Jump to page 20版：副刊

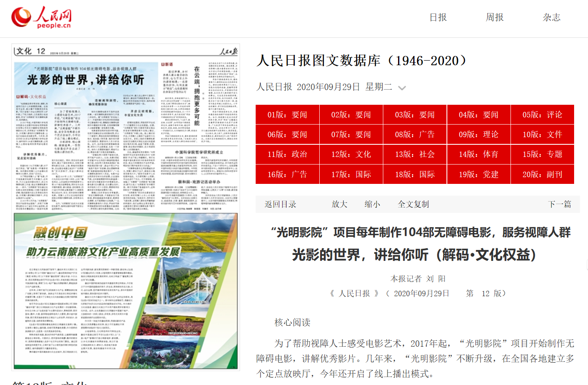pos(542,175)
